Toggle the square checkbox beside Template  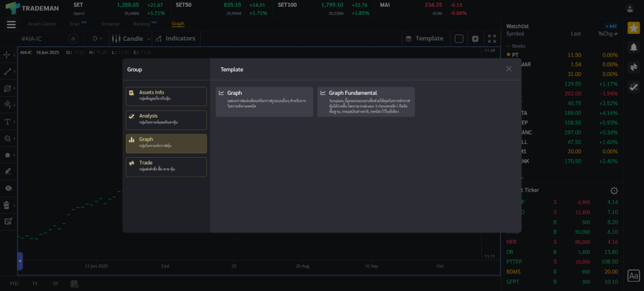[x=459, y=38]
